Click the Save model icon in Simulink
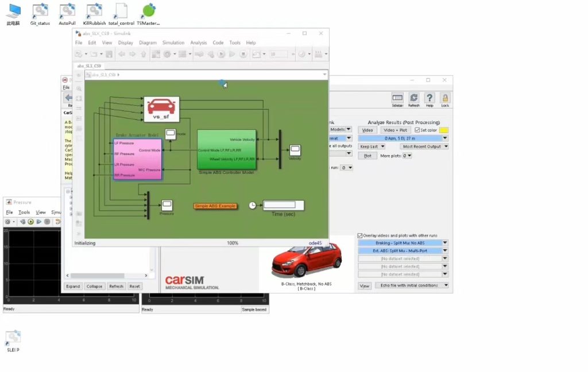The height and width of the screenshot is (372, 588). 109,54
